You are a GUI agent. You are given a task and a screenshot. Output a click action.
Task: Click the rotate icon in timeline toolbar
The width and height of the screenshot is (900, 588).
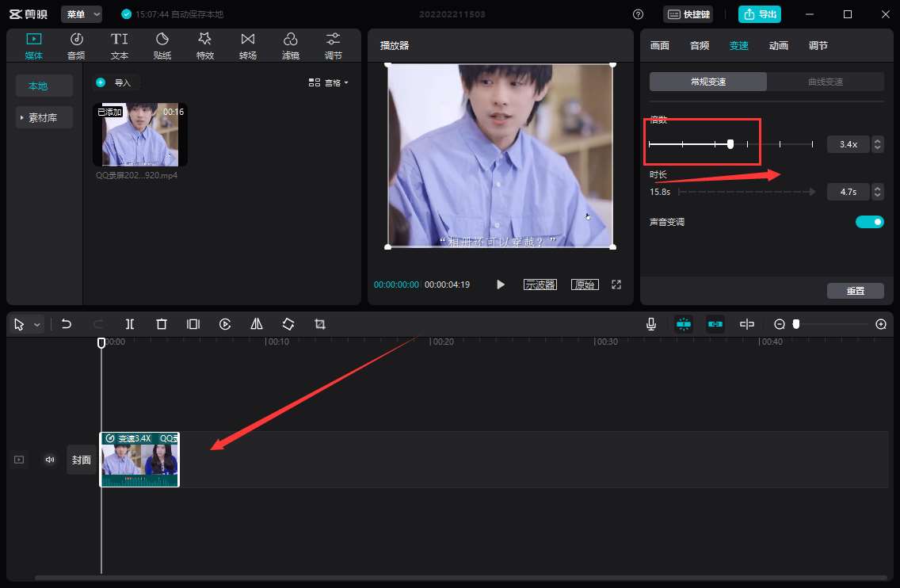[288, 324]
